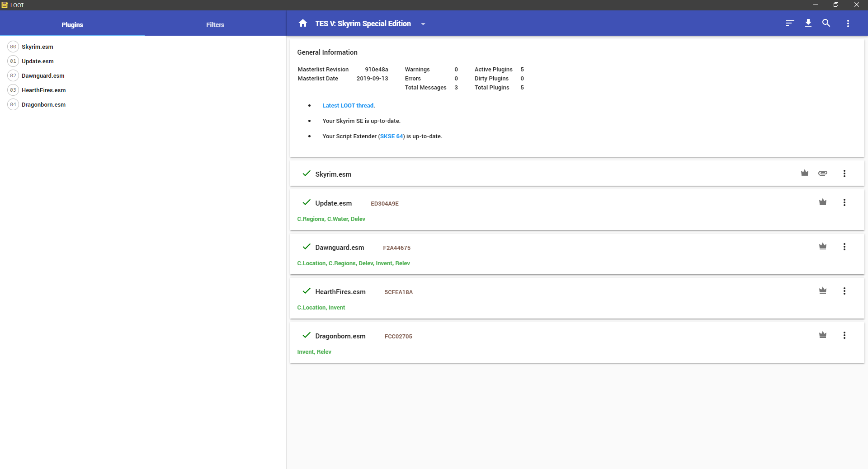Image resolution: width=868 pixels, height=469 pixels.
Task: Click the Skyrim.esm card title
Action: pos(333,174)
